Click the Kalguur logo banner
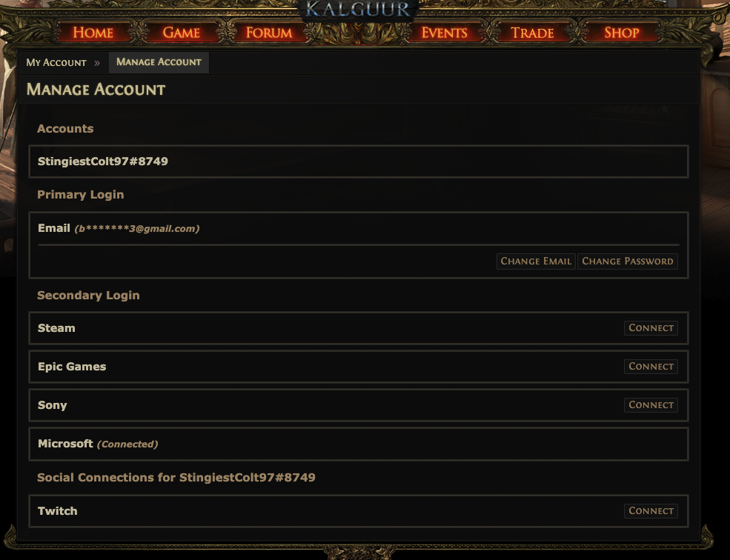Viewport: 730px width, 560px height. (x=357, y=10)
